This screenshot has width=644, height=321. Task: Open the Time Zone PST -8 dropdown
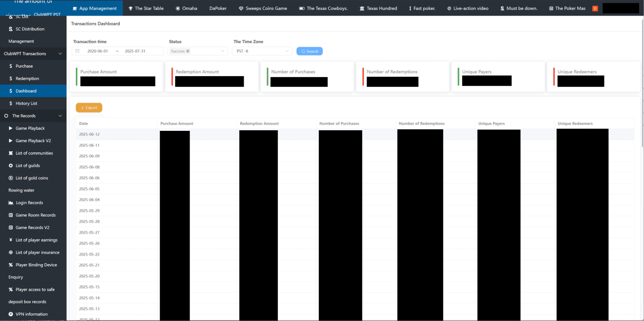[287, 51]
